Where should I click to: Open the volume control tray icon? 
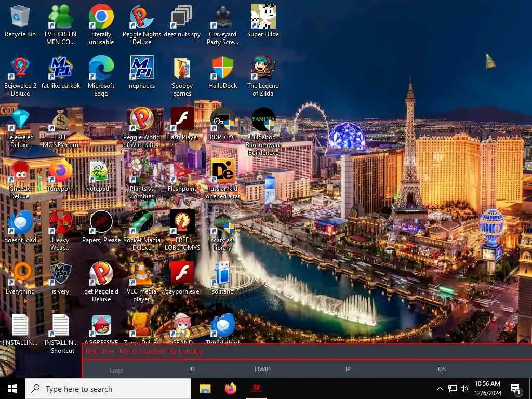pyautogui.click(x=464, y=389)
